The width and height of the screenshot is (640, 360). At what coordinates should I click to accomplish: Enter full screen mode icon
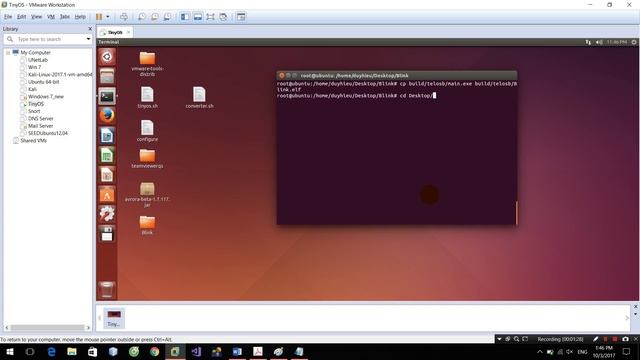(x=210, y=17)
